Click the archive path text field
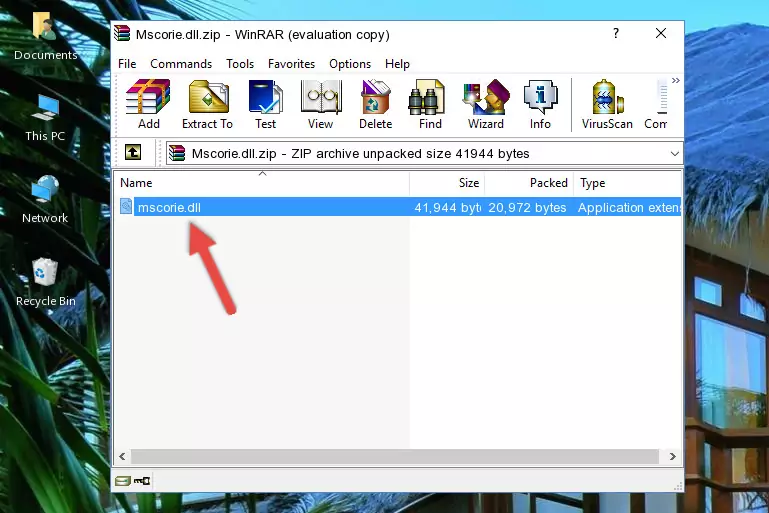Image resolution: width=769 pixels, height=513 pixels. click(x=424, y=154)
